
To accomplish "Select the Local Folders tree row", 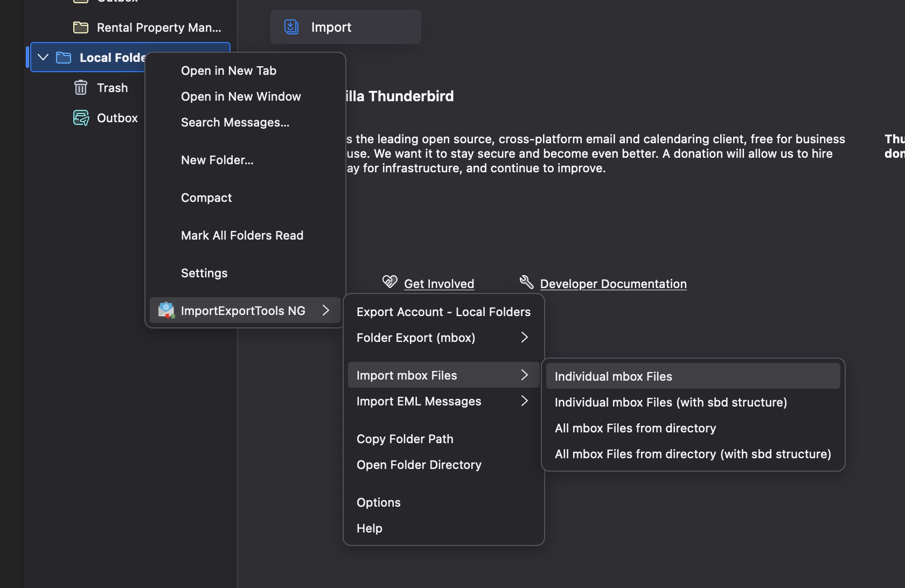I will 88,57.
